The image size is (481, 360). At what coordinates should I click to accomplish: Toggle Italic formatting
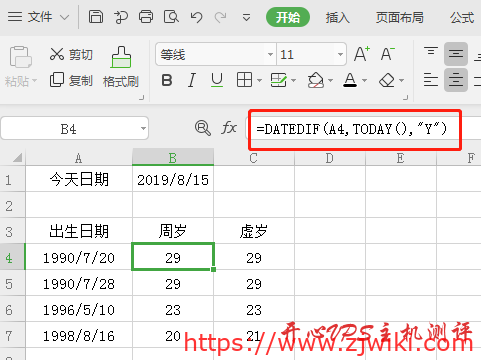coord(191,80)
